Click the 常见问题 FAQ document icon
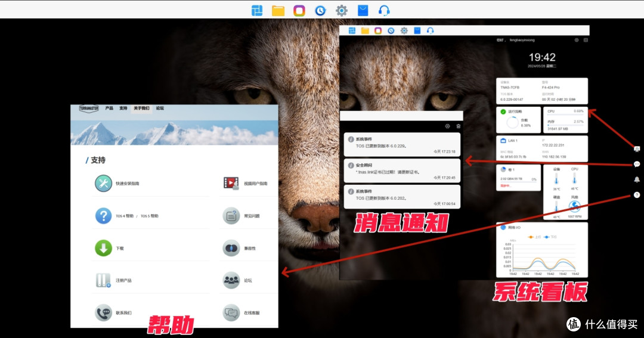This screenshot has height=338, width=644. (231, 216)
